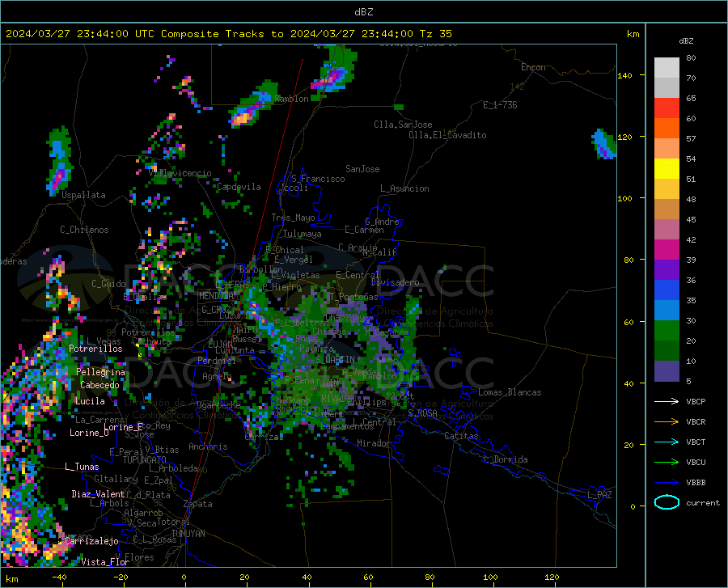Viewport: 728px width, 588px height.
Task: Click the white VBCP arrow legend icon
Action: pyautogui.click(x=667, y=401)
